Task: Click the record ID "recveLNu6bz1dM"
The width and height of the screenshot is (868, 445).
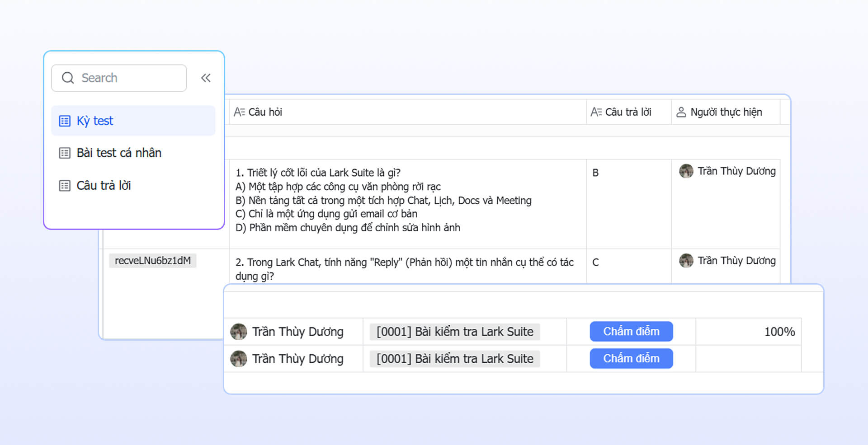Action: point(152,261)
